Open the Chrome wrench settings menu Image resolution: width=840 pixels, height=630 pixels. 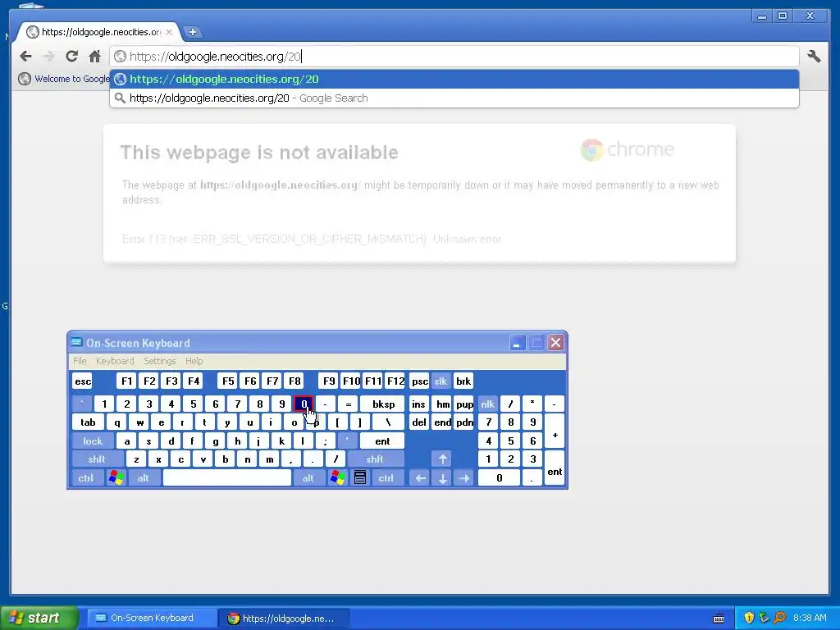pos(814,57)
